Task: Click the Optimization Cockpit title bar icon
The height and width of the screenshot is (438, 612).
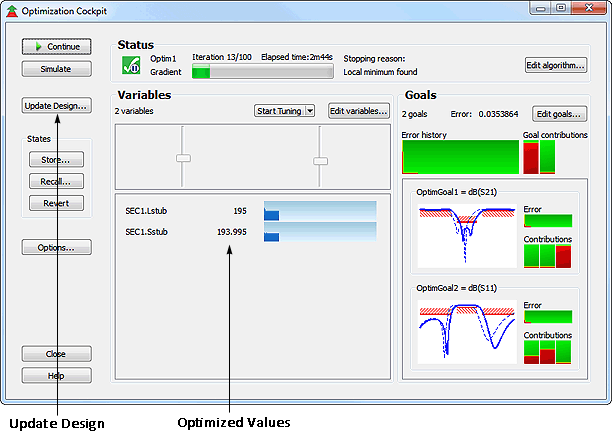Action: coord(11,11)
